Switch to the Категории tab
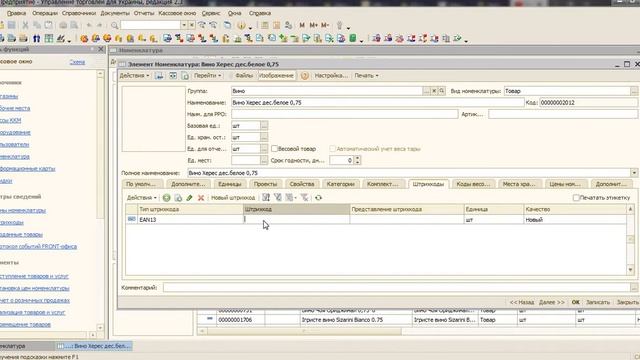This screenshot has height=360, width=640. [340, 184]
